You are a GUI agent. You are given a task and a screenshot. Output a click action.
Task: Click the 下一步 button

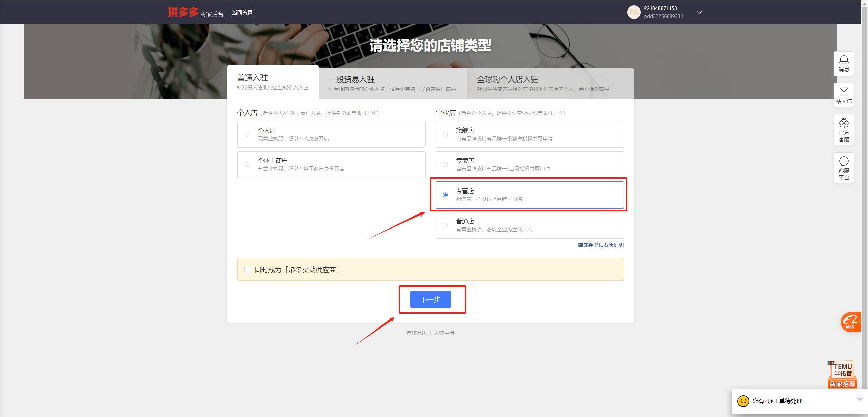coord(431,299)
